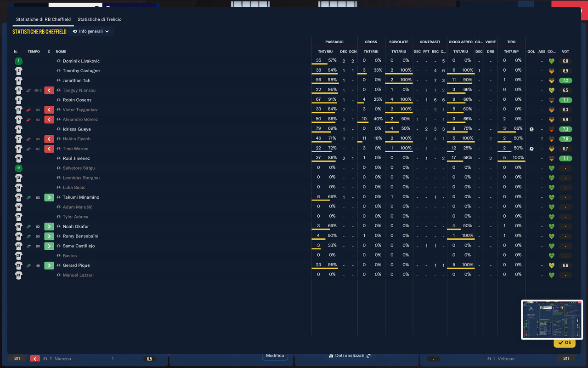The height and width of the screenshot is (368, 588).
Task: Click the red arrow beside T. Nianzou in bottom bar
Action: [x=35, y=359]
